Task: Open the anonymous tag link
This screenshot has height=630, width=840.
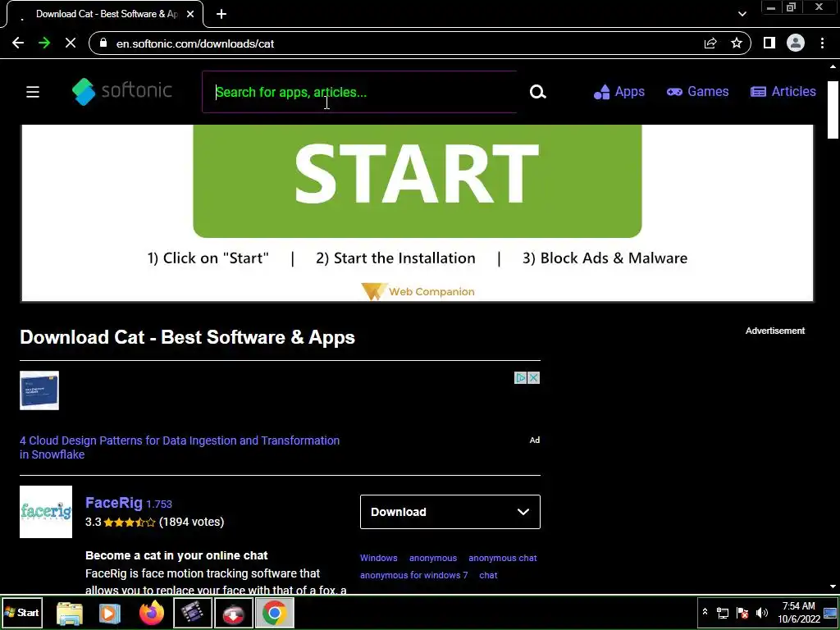Action: [433, 558]
